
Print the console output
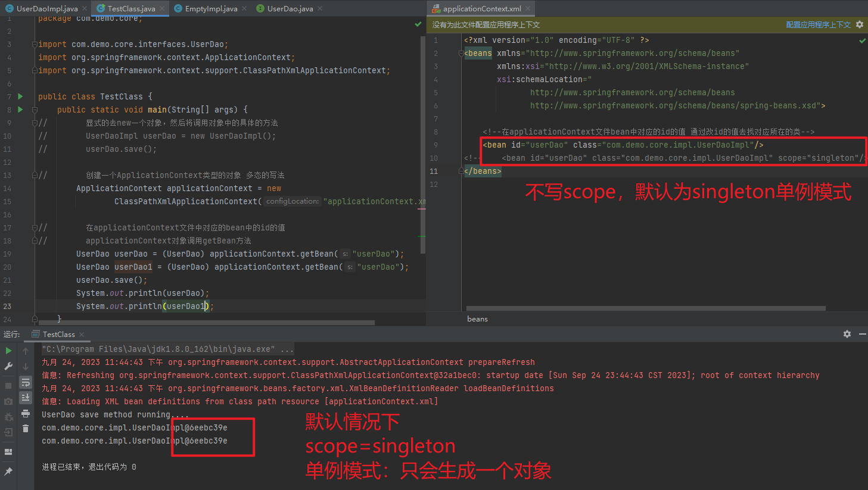click(26, 413)
